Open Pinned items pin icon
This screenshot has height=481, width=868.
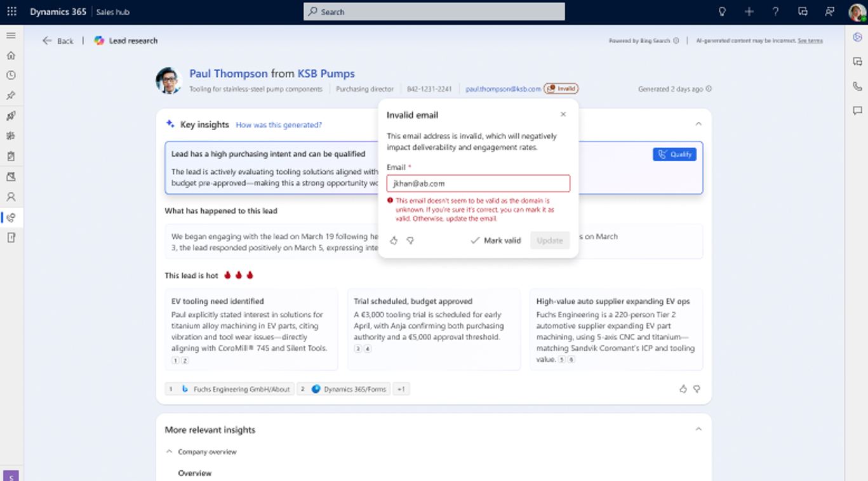point(11,96)
